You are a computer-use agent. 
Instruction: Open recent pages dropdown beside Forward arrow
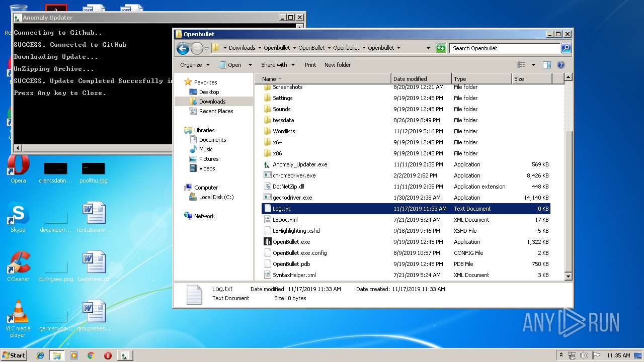pos(206,49)
